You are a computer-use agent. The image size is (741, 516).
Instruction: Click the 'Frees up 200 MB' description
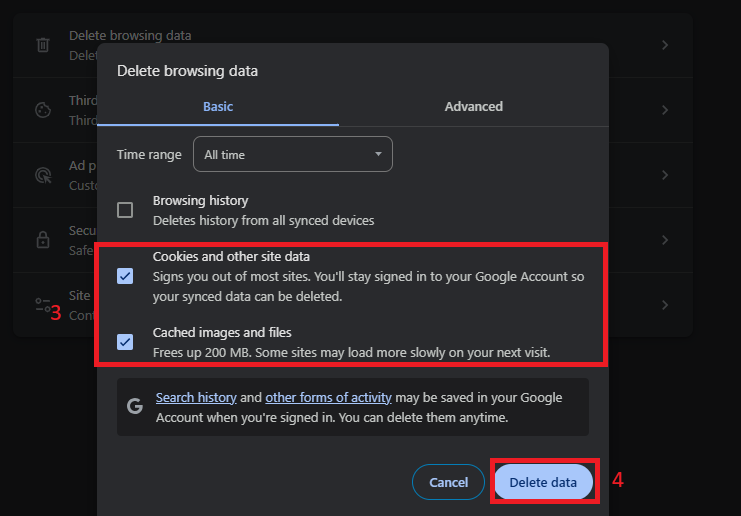[351, 353]
